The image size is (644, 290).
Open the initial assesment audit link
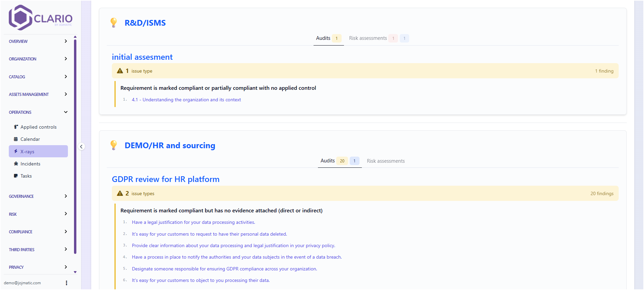click(x=142, y=57)
